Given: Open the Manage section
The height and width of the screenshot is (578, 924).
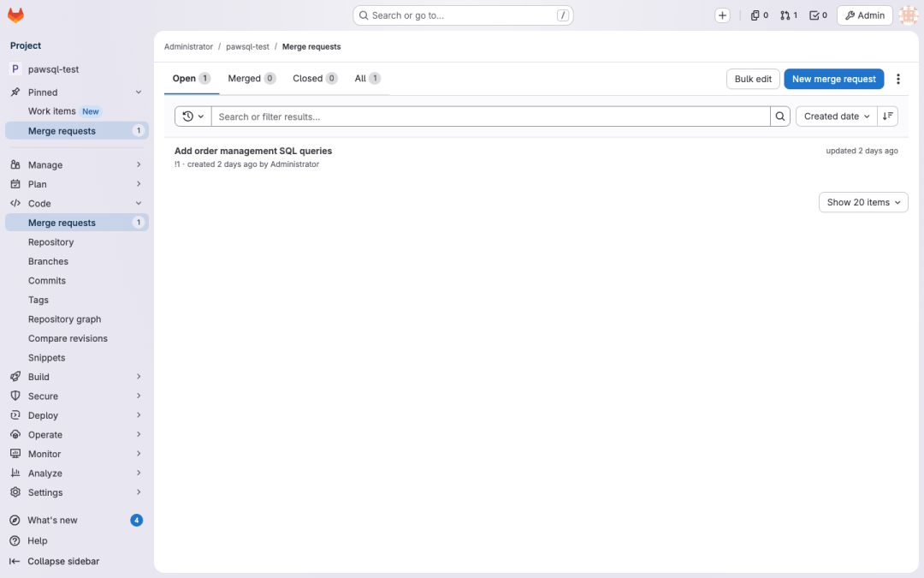Looking at the screenshot, I should [77, 165].
